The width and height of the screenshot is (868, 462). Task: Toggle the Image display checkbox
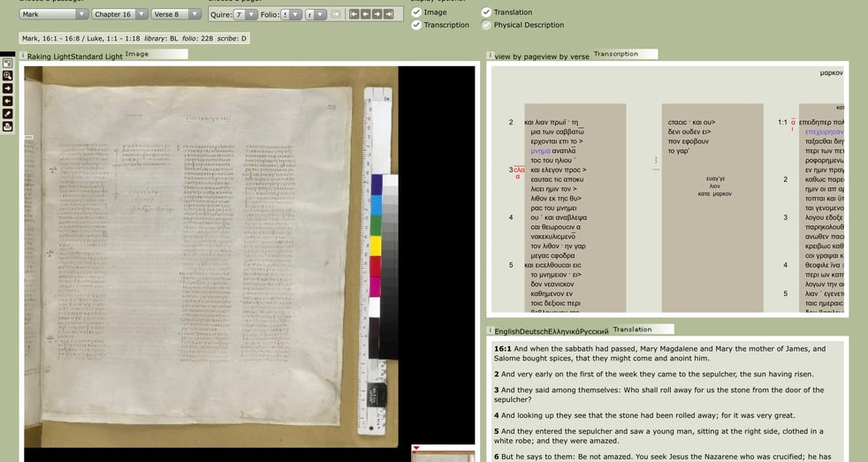pyautogui.click(x=416, y=12)
